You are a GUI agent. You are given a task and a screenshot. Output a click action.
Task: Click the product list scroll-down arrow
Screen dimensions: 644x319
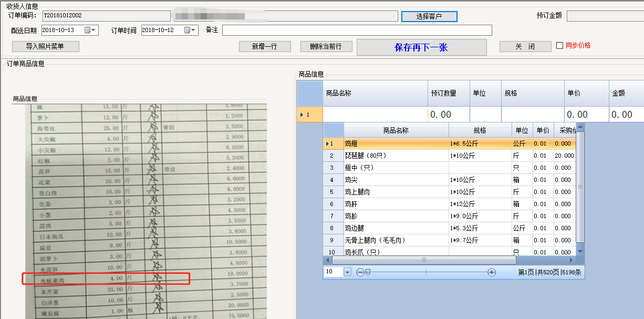coord(580,251)
